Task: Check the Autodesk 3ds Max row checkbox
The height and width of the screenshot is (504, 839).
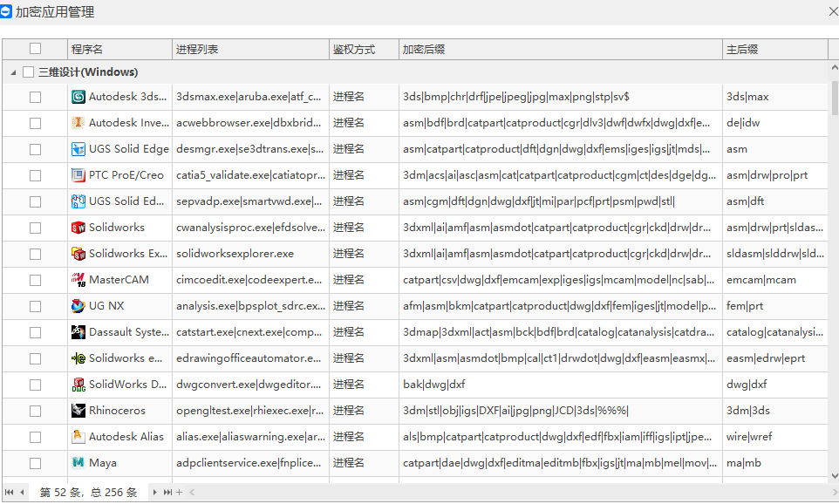Action: (x=35, y=98)
